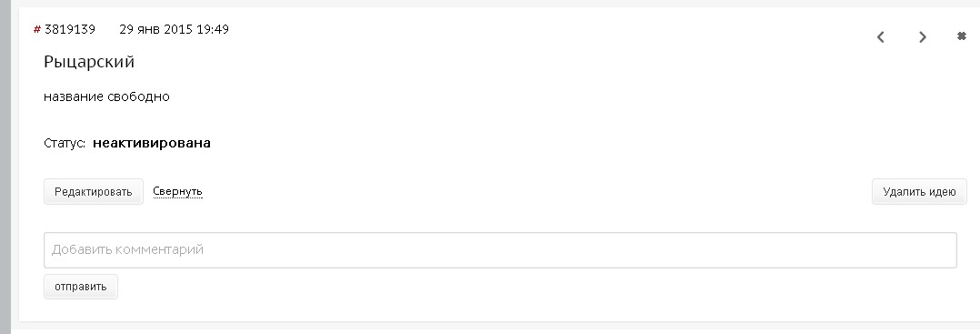Close the idea card with the X icon
Screen dimensions: 980x334
[x=962, y=36]
